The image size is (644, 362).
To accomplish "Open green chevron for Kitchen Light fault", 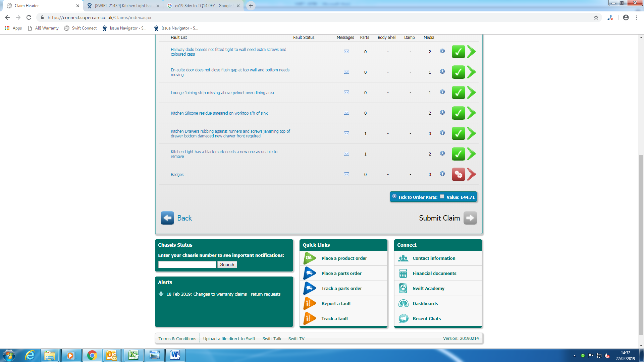I will (471, 154).
